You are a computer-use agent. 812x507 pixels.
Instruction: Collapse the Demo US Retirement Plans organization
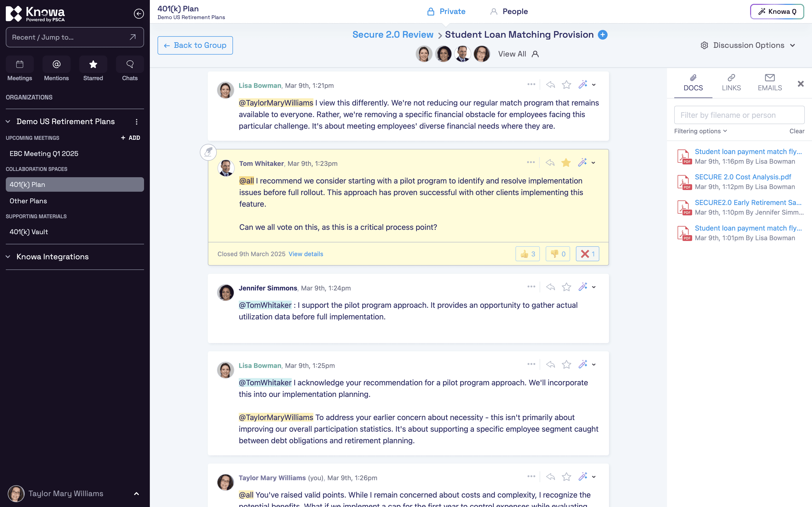pyautogui.click(x=8, y=121)
